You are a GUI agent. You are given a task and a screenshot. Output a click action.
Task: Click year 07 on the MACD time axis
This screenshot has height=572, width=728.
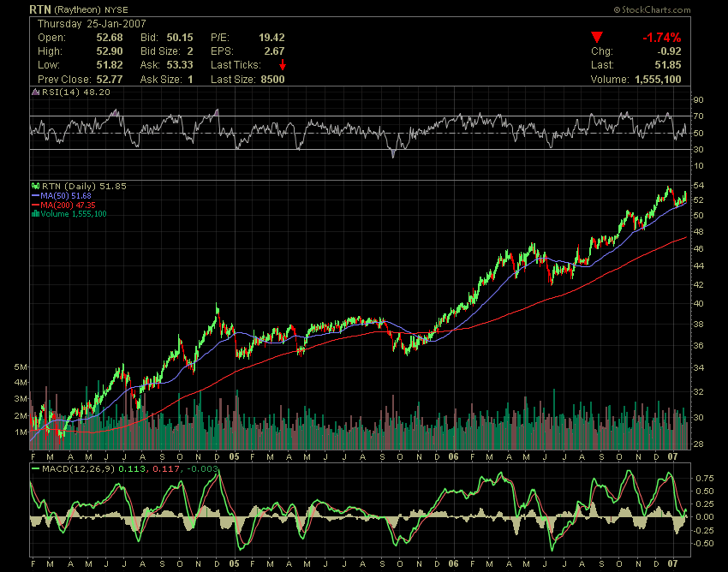click(x=673, y=564)
